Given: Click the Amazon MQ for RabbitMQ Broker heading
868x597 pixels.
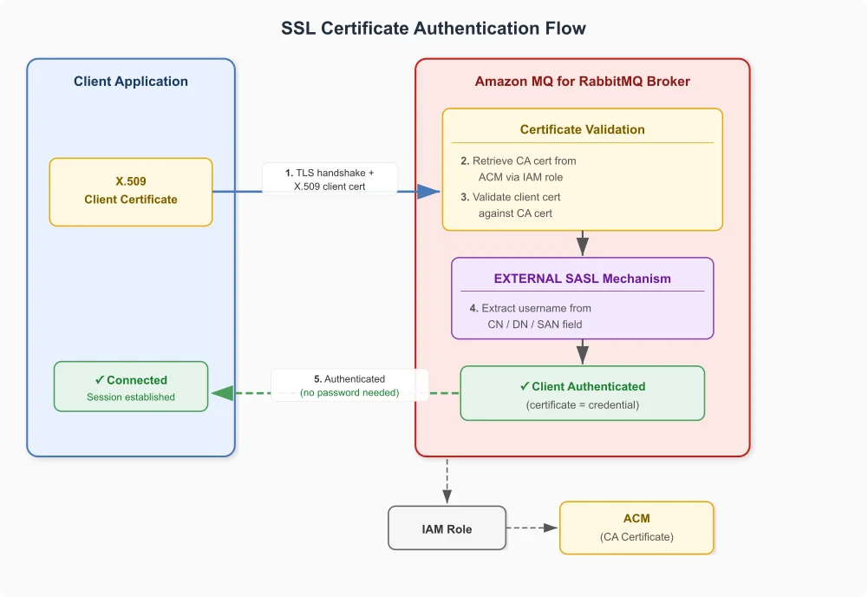Looking at the screenshot, I should [583, 82].
